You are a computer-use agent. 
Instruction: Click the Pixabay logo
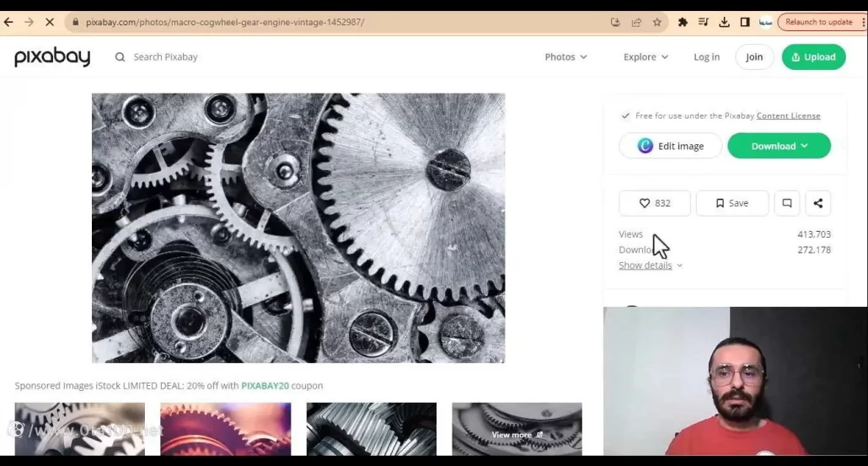[52, 57]
